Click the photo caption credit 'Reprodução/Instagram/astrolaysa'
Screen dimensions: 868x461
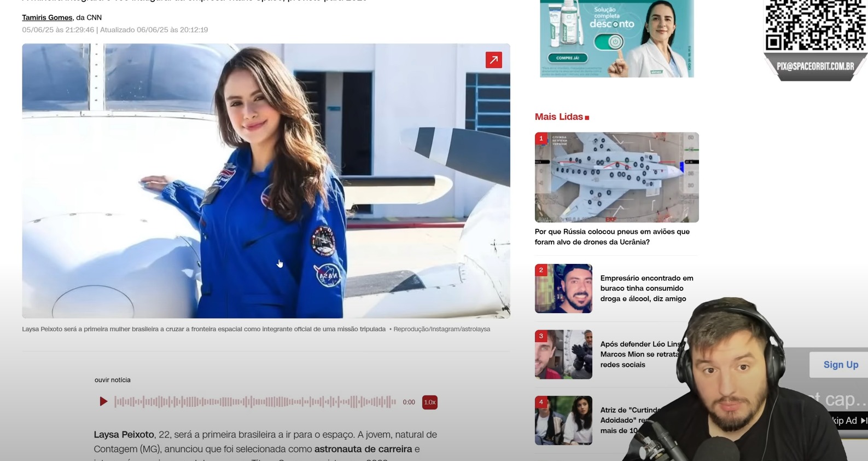pos(441,329)
